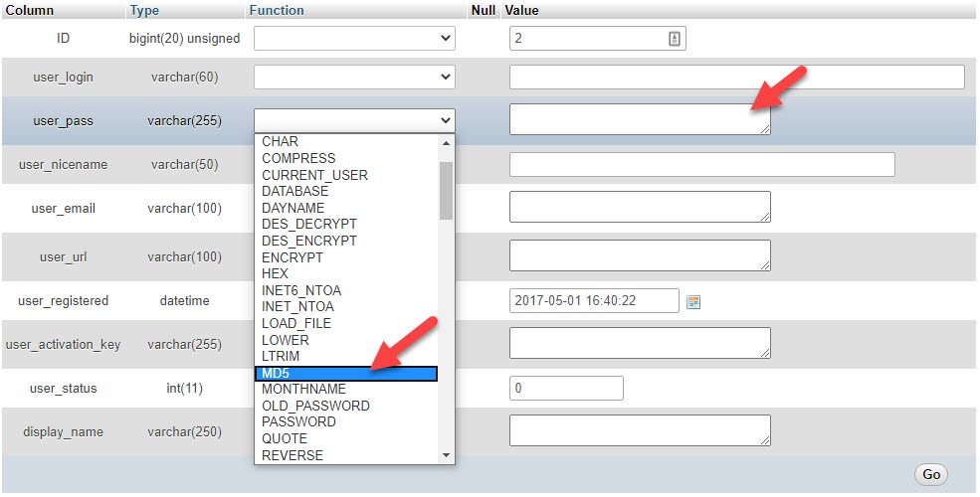The height and width of the screenshot is (497, 980).
Task: Click scroll-up arrow of function list
Action: [x=447, y=143]
